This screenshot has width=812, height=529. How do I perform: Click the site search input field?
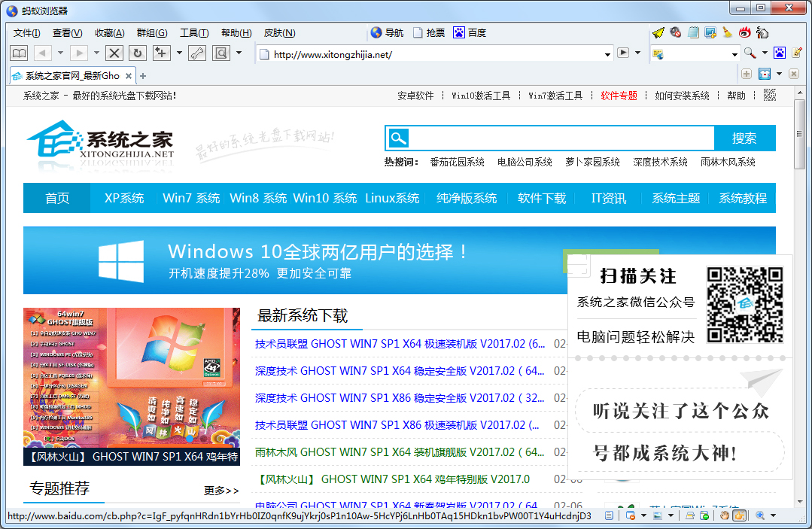[x=562, y=138]
